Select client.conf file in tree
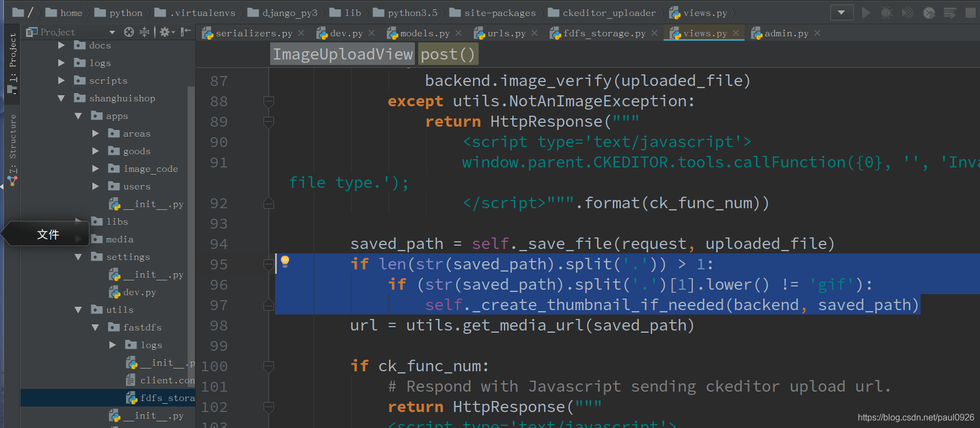This screenshot has height=428, width=980. [160, 380]
